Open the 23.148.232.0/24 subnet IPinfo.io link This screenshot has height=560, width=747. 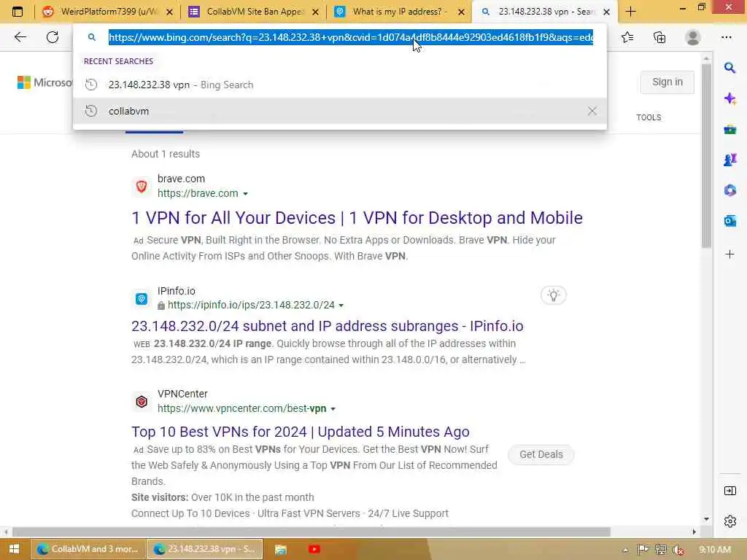[x=328, y=326]
